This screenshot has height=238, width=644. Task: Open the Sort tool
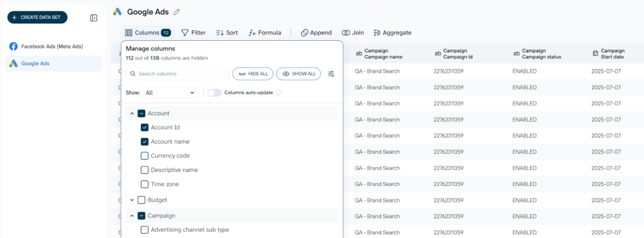tap(226, 33)
